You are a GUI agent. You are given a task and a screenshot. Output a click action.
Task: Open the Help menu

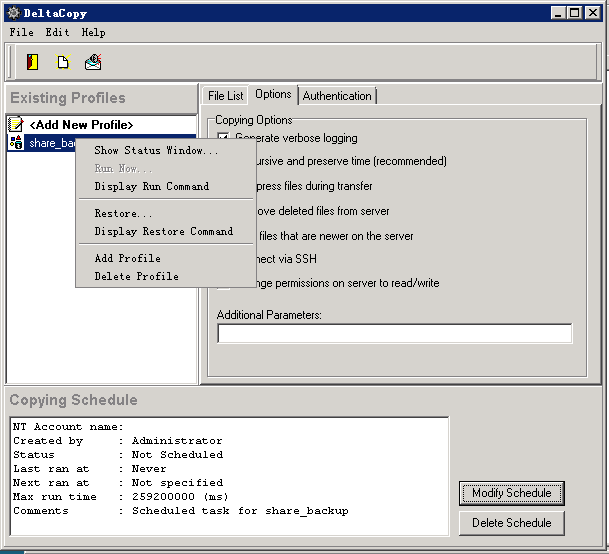(x=93, y=33)
